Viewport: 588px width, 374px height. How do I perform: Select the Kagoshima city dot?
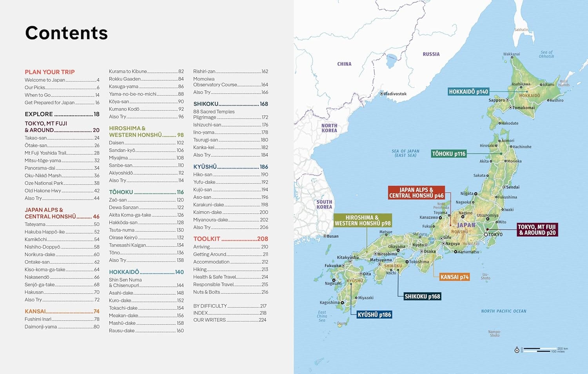coord(342,303)
